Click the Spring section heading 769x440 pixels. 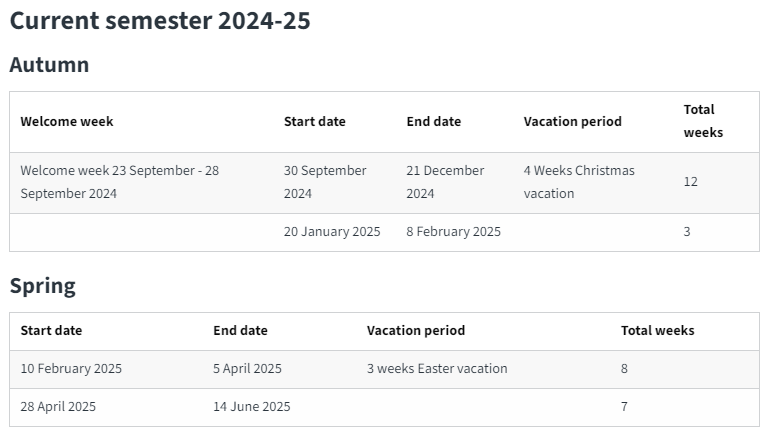[x=42, y=286]
